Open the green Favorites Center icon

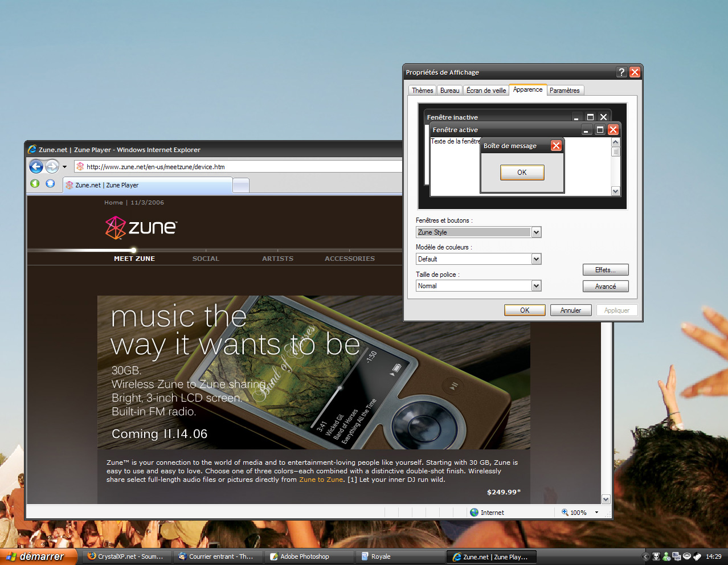coord(35,183)
